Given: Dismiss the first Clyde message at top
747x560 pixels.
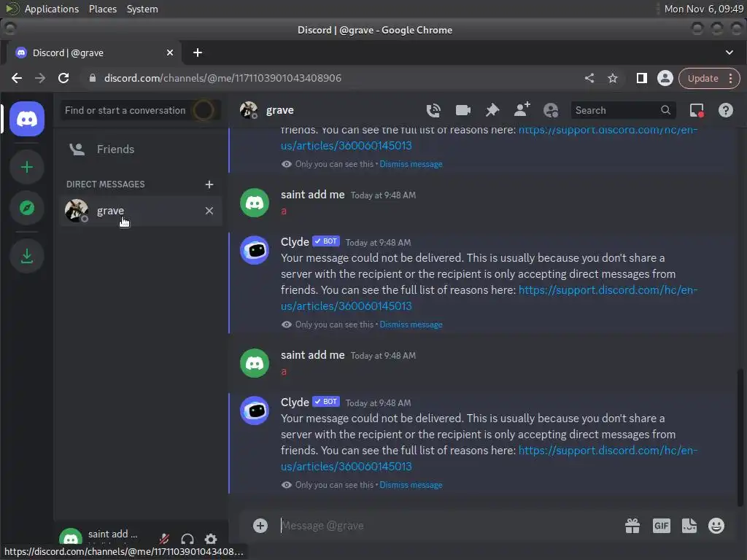Looking at the screenshot, I should [411, 164].
